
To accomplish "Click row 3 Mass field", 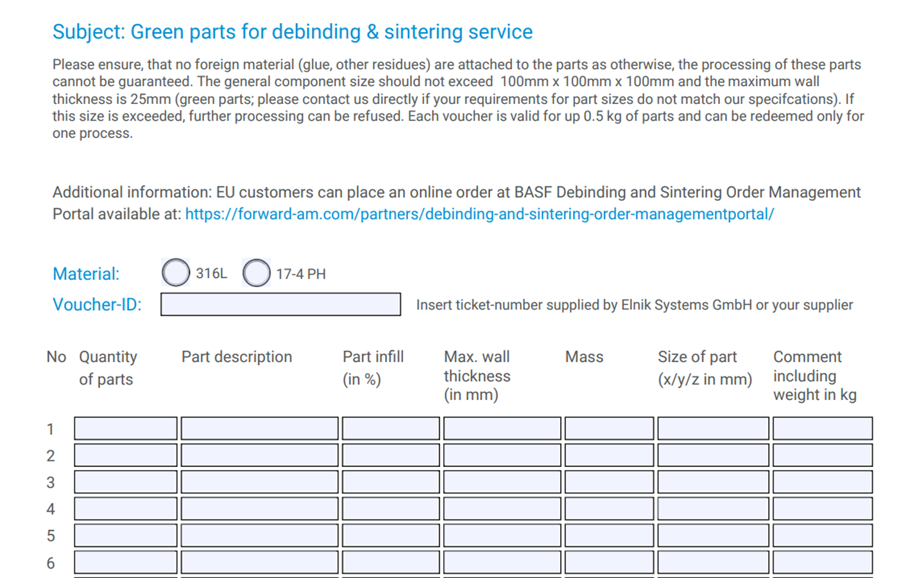I will click(x=609, y=482).
